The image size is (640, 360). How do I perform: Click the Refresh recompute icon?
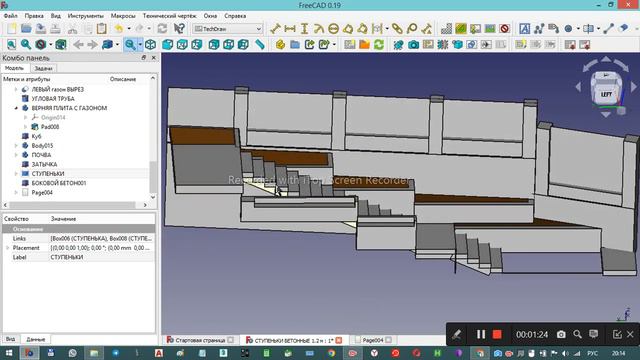[162, 29]
